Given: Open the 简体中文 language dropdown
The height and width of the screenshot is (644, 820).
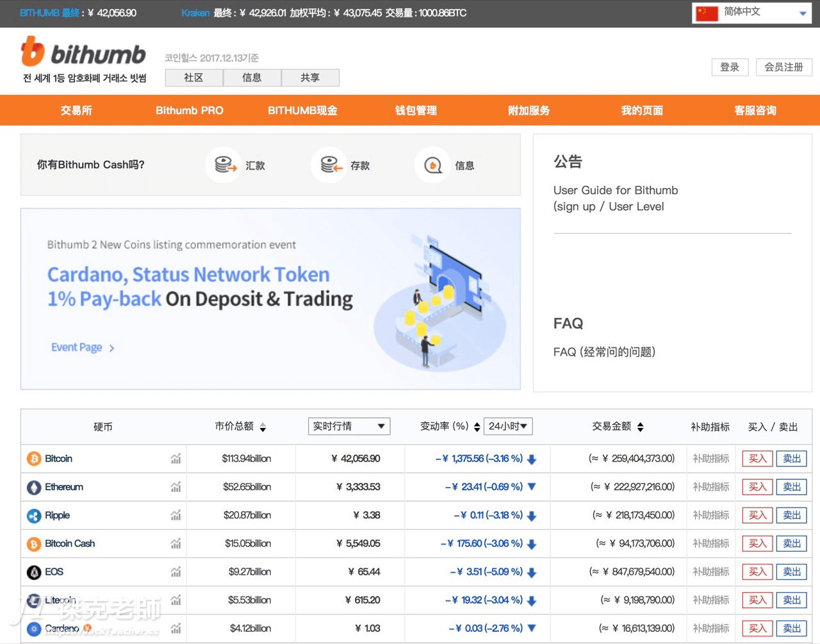Looking at the screenshot, I should coord(752,13).
